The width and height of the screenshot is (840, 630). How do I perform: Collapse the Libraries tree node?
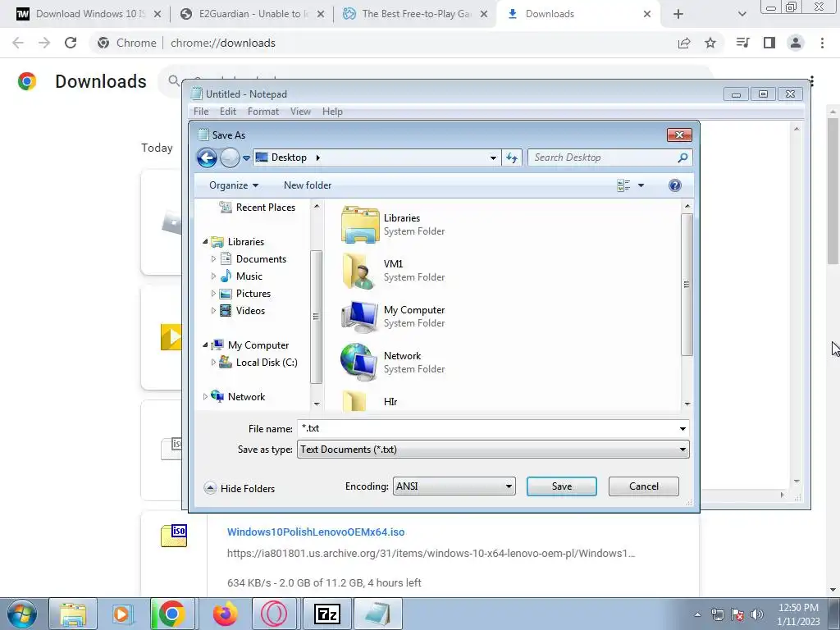point(205,242)
